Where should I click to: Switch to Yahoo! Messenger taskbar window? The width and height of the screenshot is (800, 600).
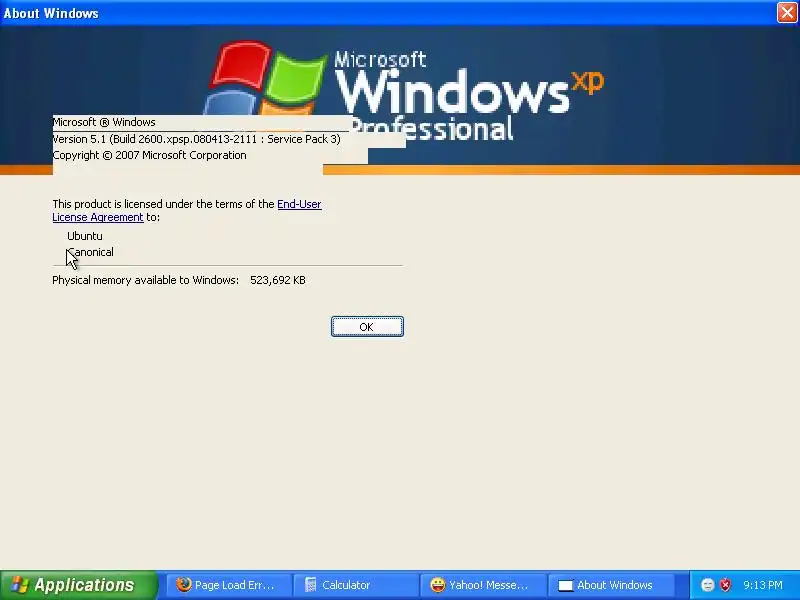click(482, 585)
